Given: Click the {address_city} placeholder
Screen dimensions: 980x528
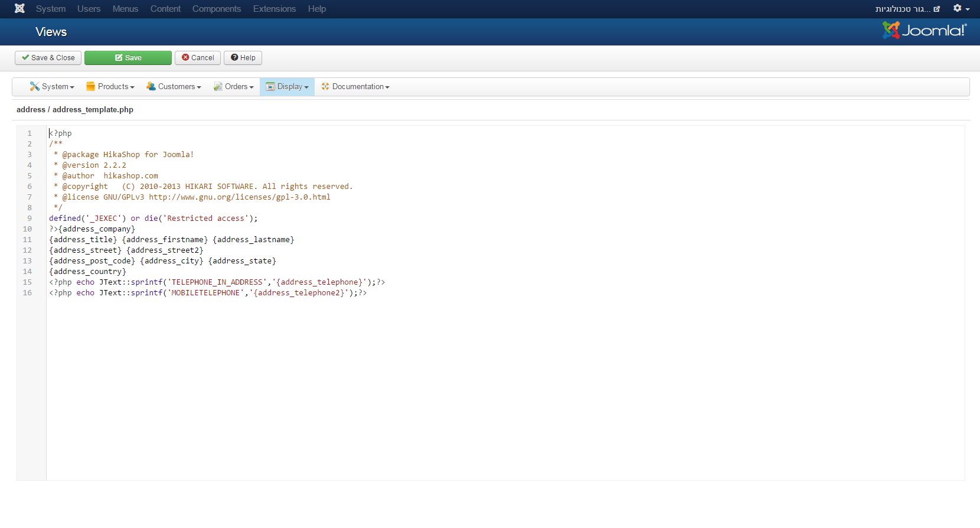Looking at the screenshot, I should click(172, 261).
